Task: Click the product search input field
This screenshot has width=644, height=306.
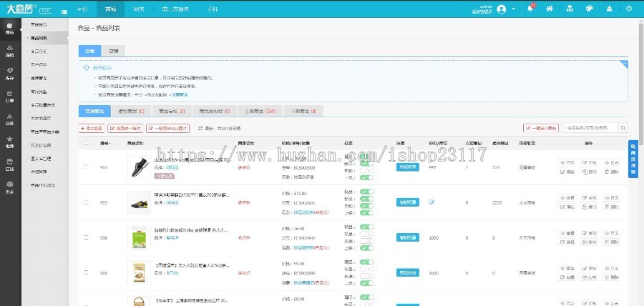Action: (590, 128)
